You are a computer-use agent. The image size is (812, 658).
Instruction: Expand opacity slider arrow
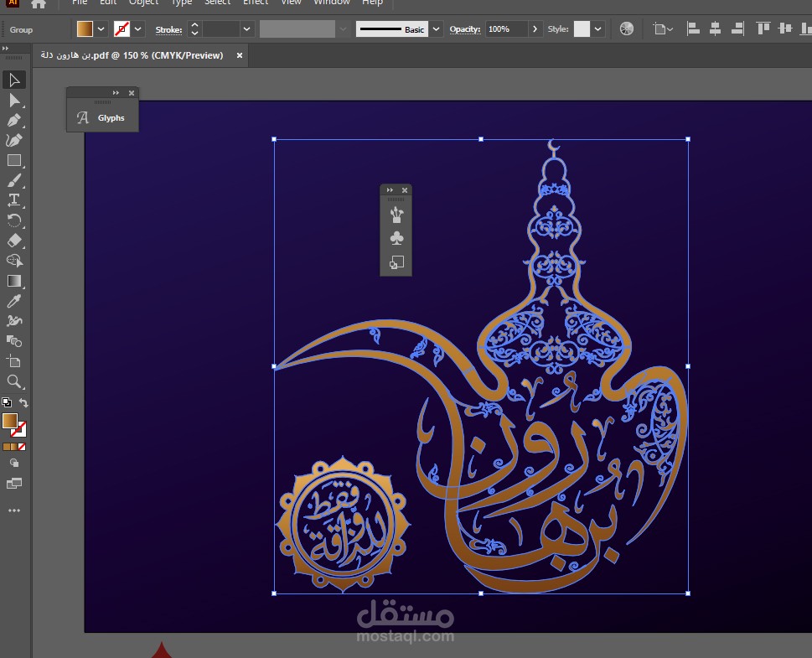tap(535, 29)
